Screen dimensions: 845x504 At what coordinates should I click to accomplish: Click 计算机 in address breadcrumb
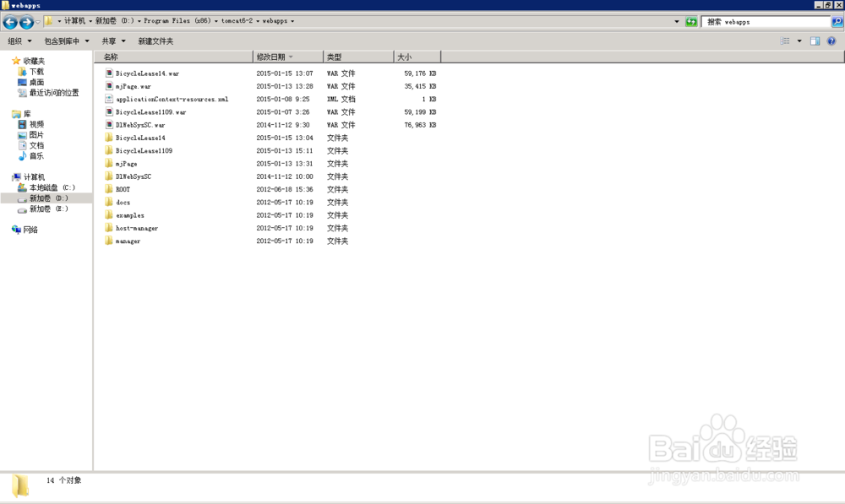click(74, 21)
